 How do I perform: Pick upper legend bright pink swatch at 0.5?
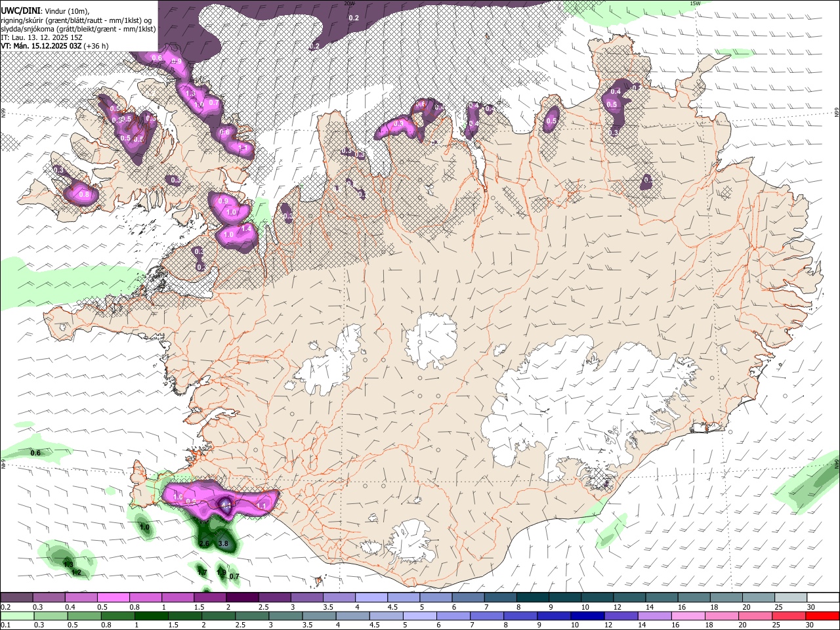pos(113,598)
